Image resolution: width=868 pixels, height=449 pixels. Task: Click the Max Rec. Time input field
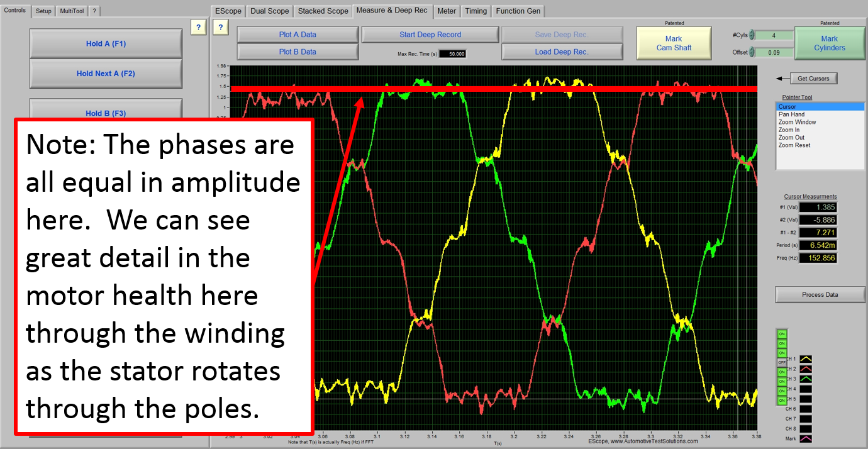click(x=452, y=53)
